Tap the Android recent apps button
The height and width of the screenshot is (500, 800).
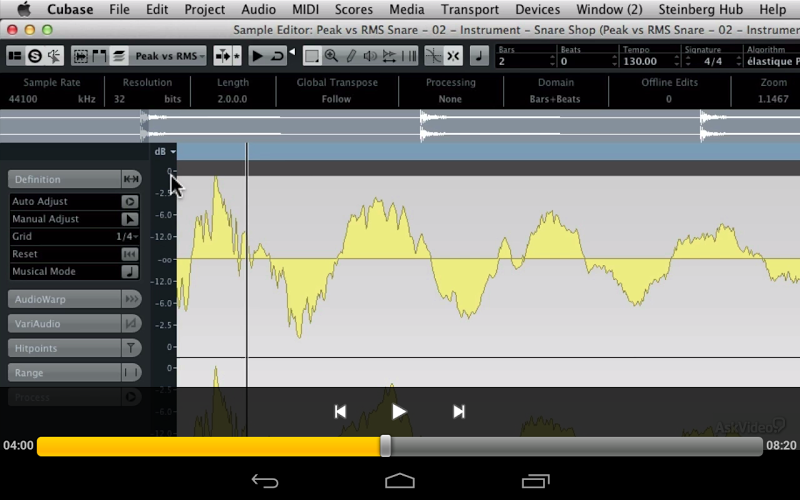click(536, 481)
